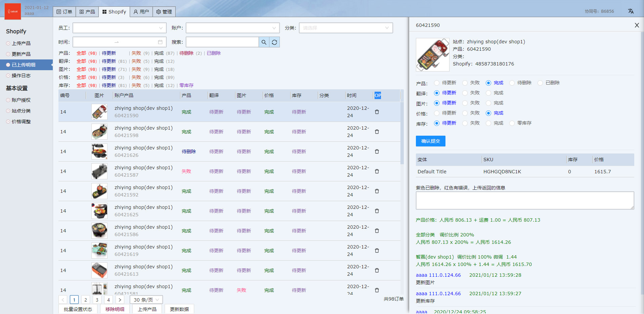
Task: Delete row for product 60421587
Action: 377,171
